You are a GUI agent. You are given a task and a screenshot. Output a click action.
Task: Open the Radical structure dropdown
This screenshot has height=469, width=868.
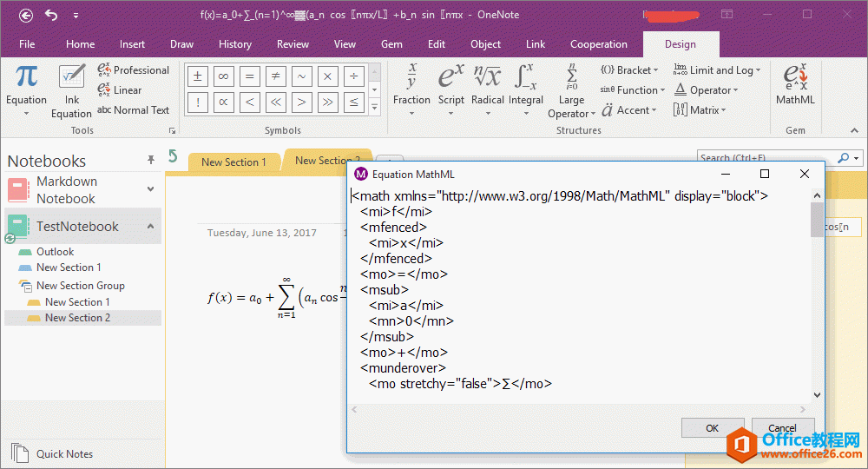click(488, 89)
